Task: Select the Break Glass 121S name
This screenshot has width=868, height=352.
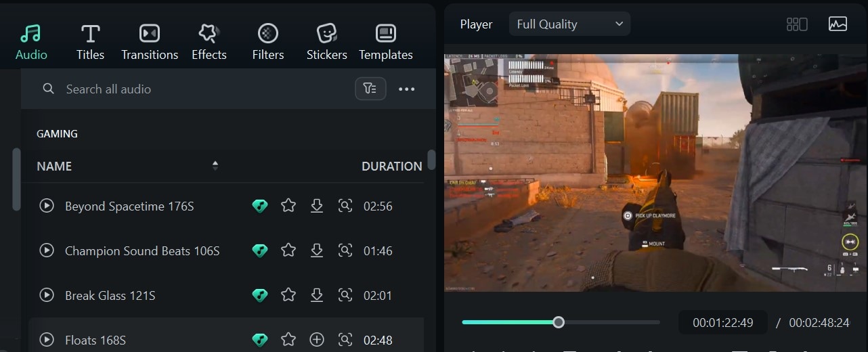Action: [110, 295]
